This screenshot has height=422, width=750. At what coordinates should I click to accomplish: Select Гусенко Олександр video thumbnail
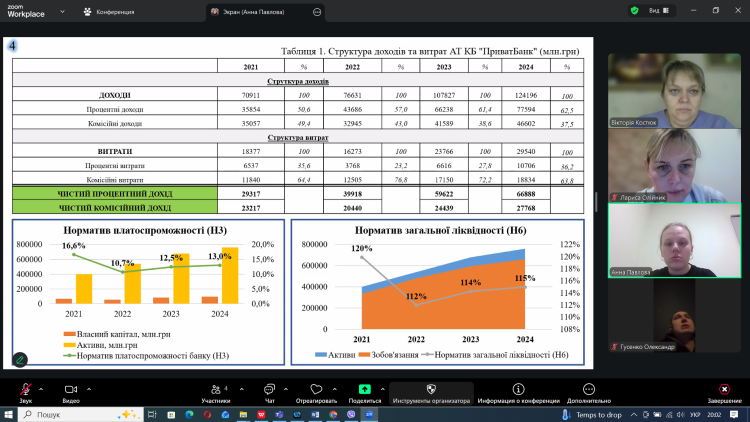click(674, 316)
